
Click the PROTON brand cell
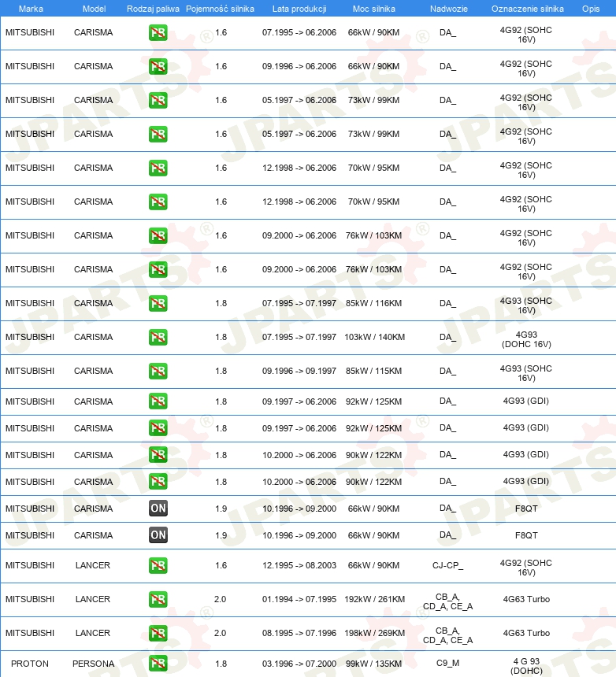pos(30,664)
